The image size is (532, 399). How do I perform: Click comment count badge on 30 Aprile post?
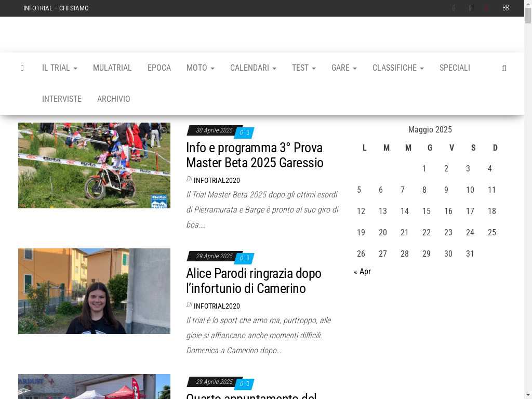point(244,132)
